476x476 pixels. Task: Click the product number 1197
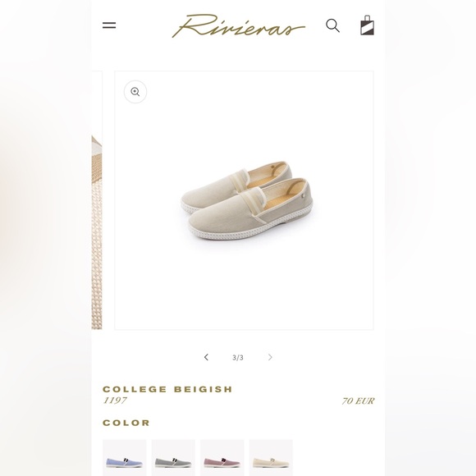[x=115, y=400]
